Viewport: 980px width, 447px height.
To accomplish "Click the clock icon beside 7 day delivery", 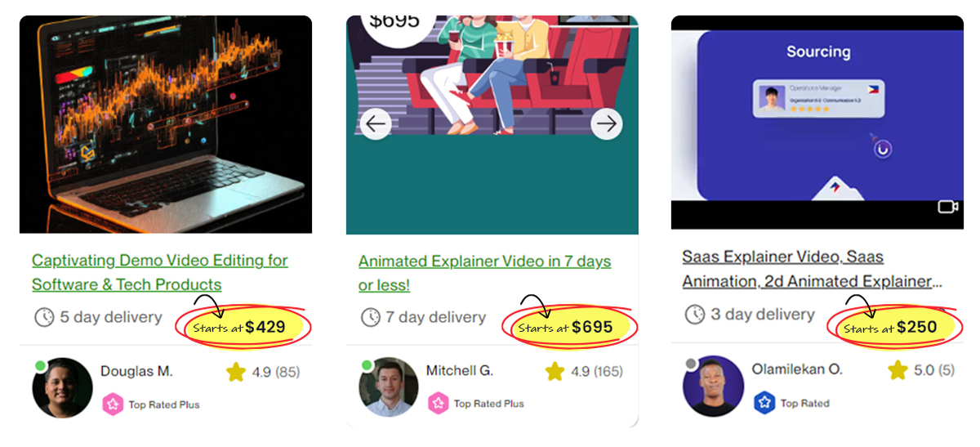I will tap(370, 317).
